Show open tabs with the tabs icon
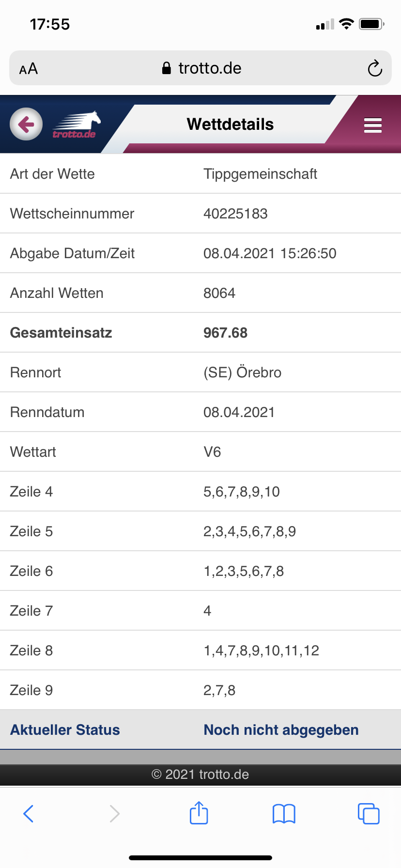 [369, 813]
